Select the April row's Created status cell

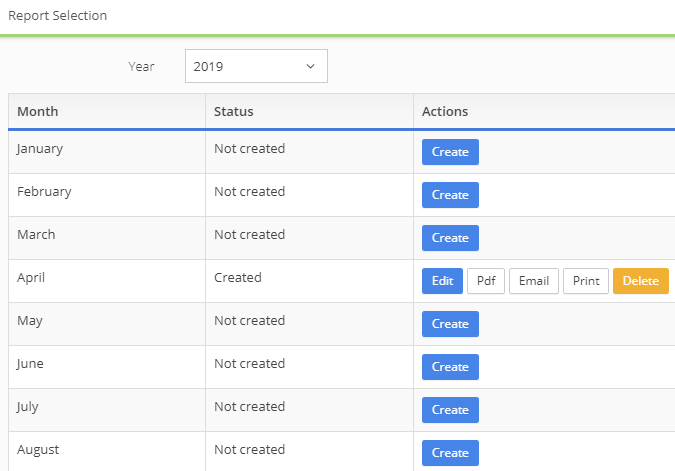pos(238,278)
